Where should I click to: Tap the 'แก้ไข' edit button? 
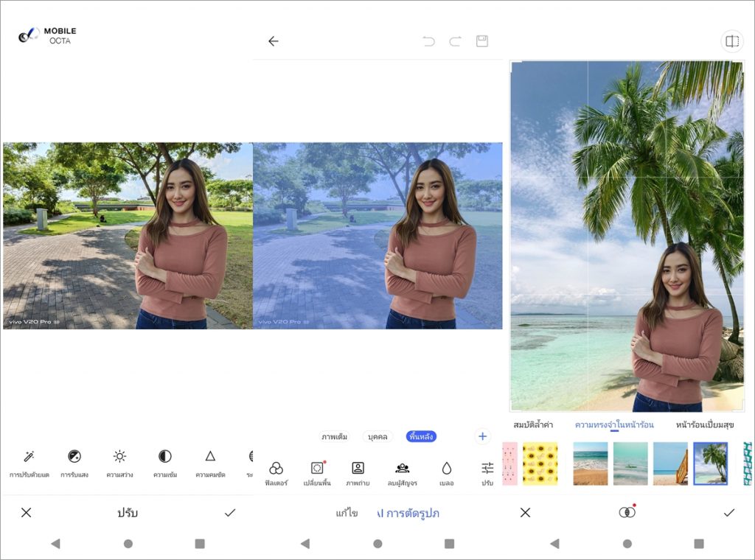tap(347, 513)
